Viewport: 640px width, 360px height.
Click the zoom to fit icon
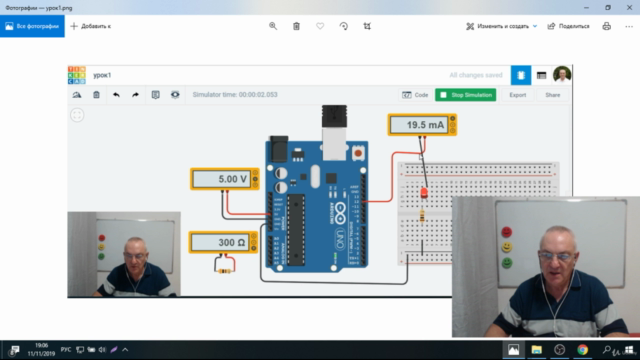point(77,115)
